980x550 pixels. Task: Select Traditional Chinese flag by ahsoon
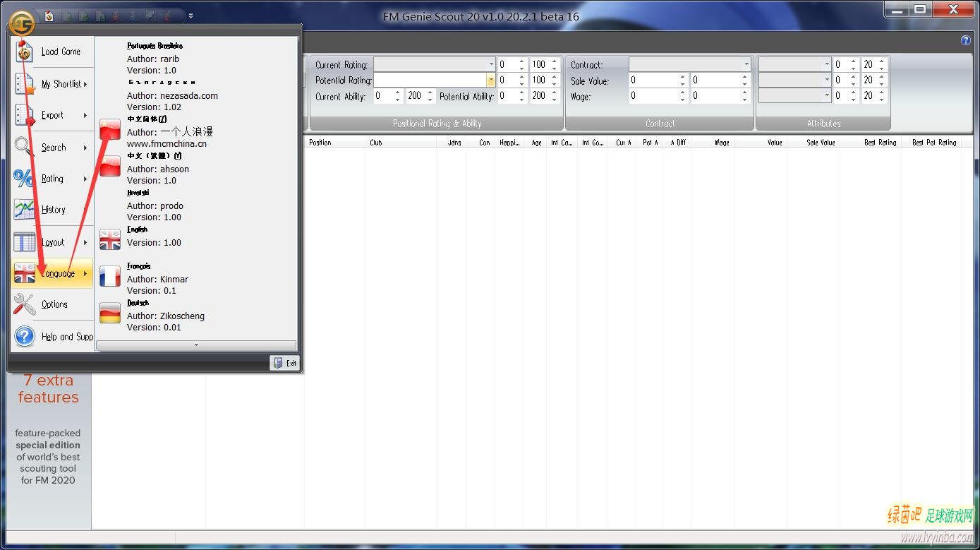[110, 167]
